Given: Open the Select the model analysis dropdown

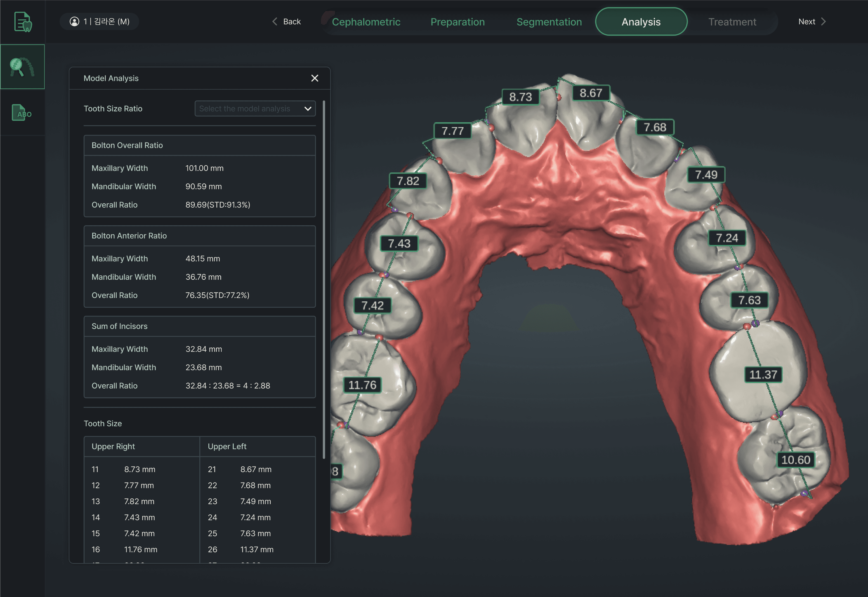Looking at the screenshot, I should pos(255,109).
